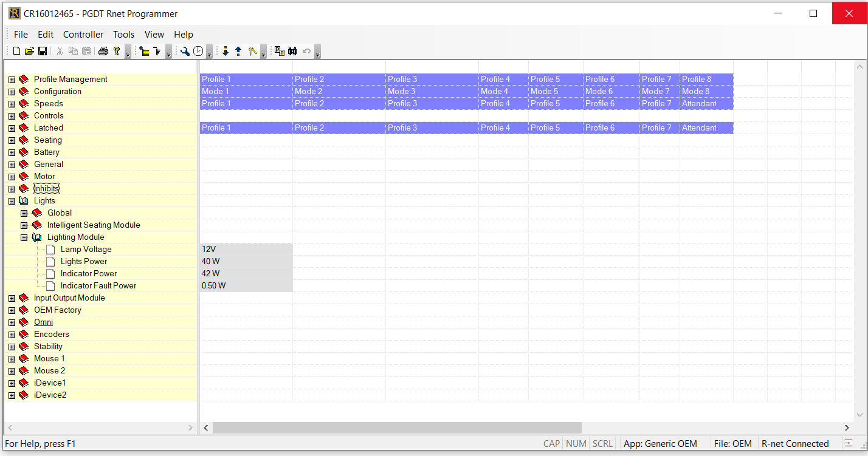This screenshot has height=456, width=868.
Task: Click the blue down arrow read icon
Action: [x=226, y=52]
